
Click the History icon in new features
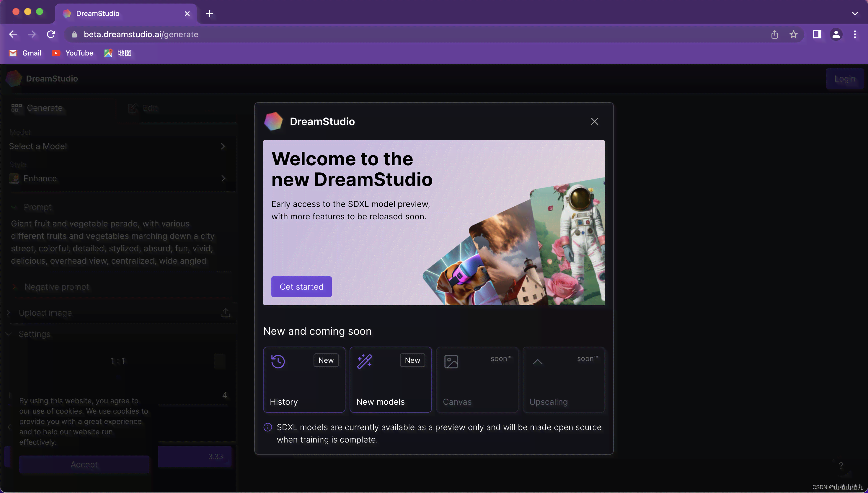[278, 361]
